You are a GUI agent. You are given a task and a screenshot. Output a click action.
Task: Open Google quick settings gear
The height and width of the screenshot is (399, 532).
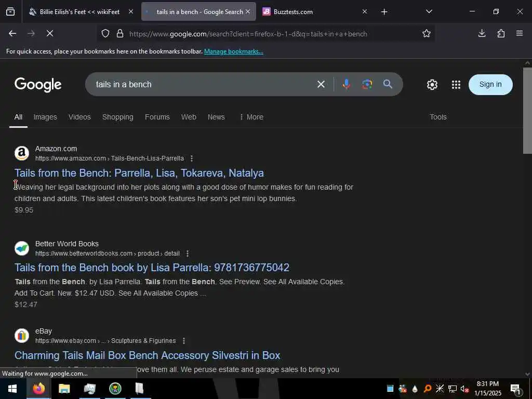coord(432,85)
